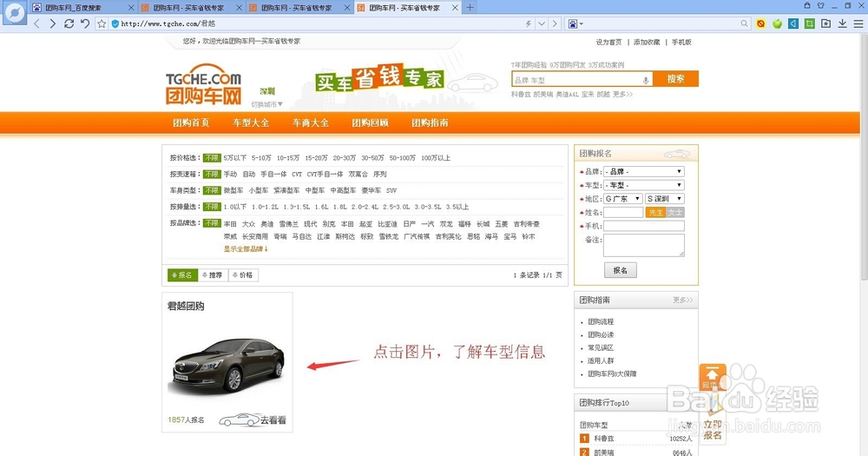Click the microphone icon in site search

tap(646, 80)
